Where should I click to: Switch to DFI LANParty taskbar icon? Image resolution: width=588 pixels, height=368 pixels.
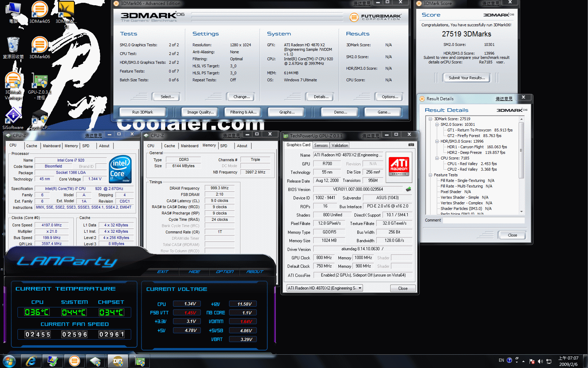[x=118, y=361]
